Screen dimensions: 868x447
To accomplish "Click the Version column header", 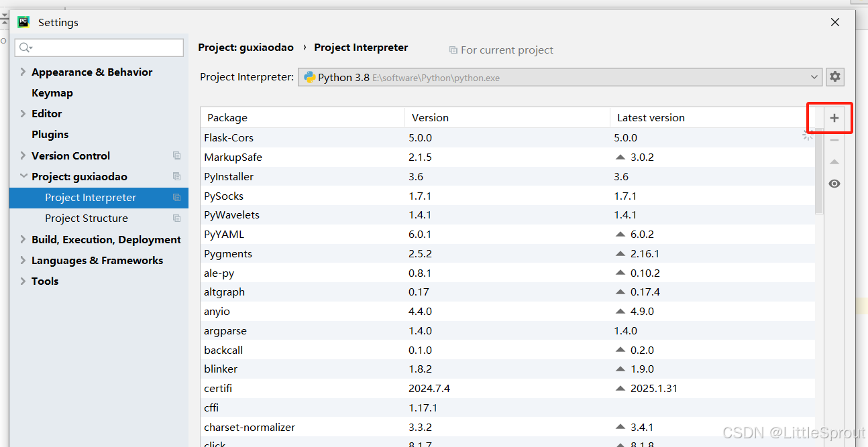I will coord(507,118).
